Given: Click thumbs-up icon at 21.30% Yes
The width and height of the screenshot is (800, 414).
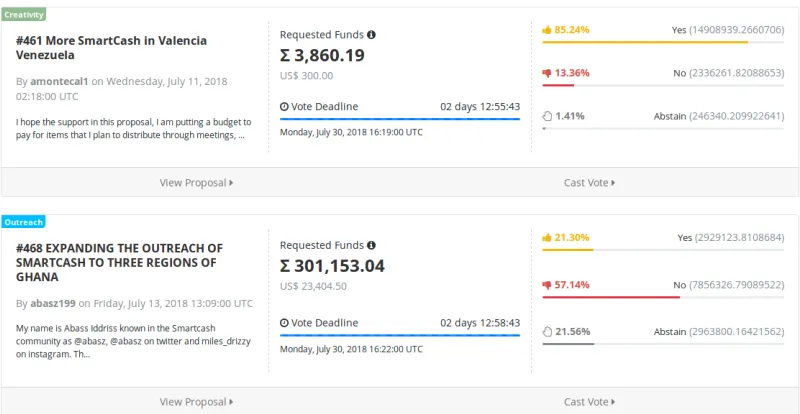Looking at the screenshot, I should click(x=547, y=237).
